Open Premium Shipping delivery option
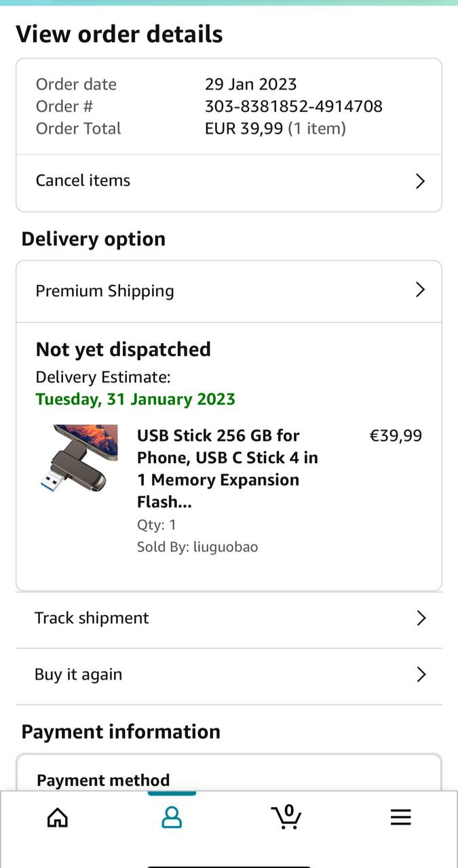Screen dimensions: 458x868 (x=105, y=291)
